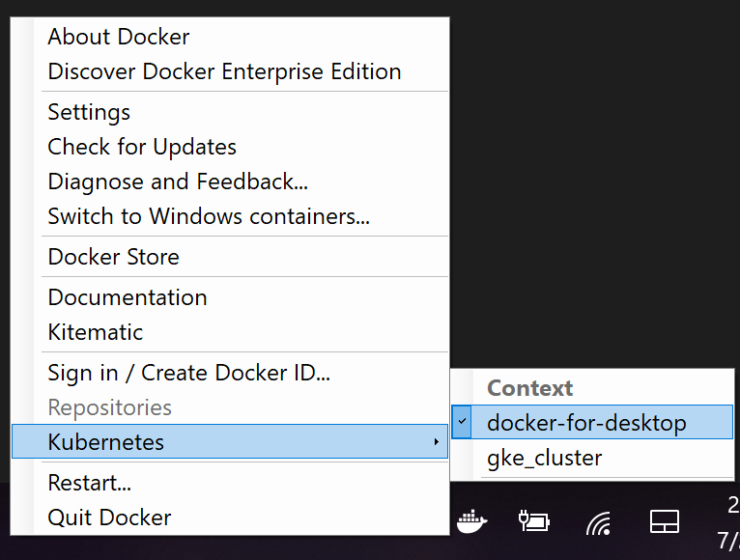Image resolution: width=740 pixels, height=560 pixels.
Task: Click the Docker whale tray icon
Action: [471, 521]
